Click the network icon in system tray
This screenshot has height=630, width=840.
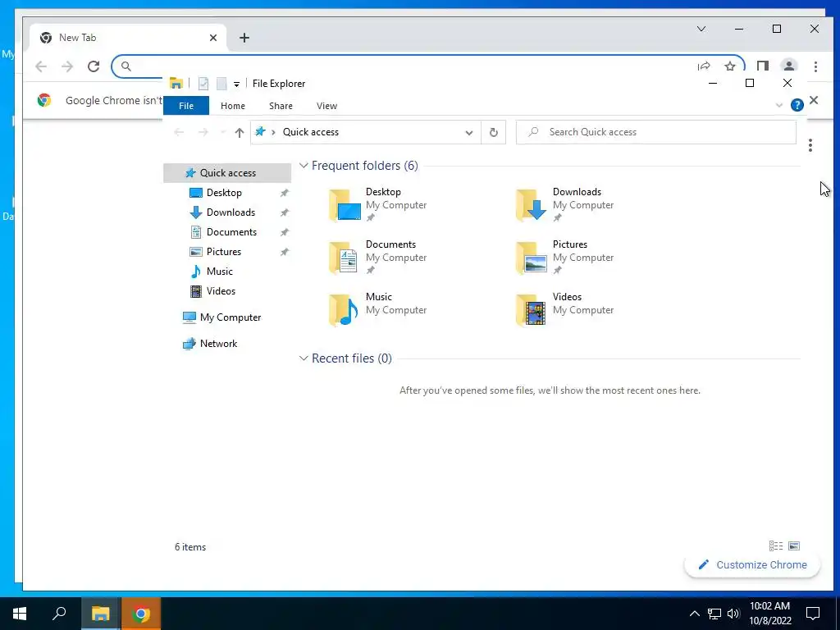point(714,614)
